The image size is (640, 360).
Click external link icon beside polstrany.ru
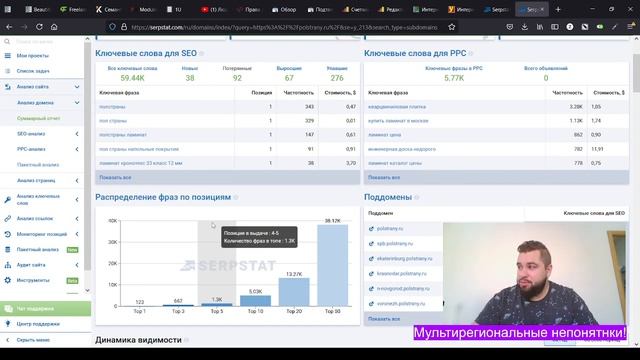pyautogui.click(x=371, y=229)
